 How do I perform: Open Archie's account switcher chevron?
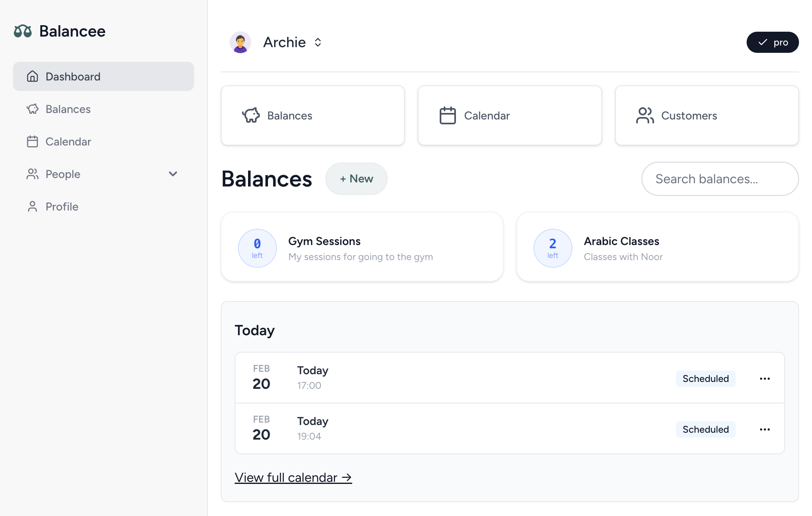tap(318, 42)
